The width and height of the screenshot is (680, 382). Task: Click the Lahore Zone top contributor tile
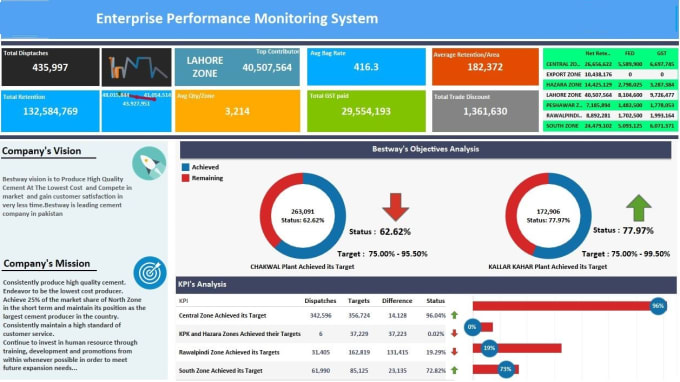237,67
